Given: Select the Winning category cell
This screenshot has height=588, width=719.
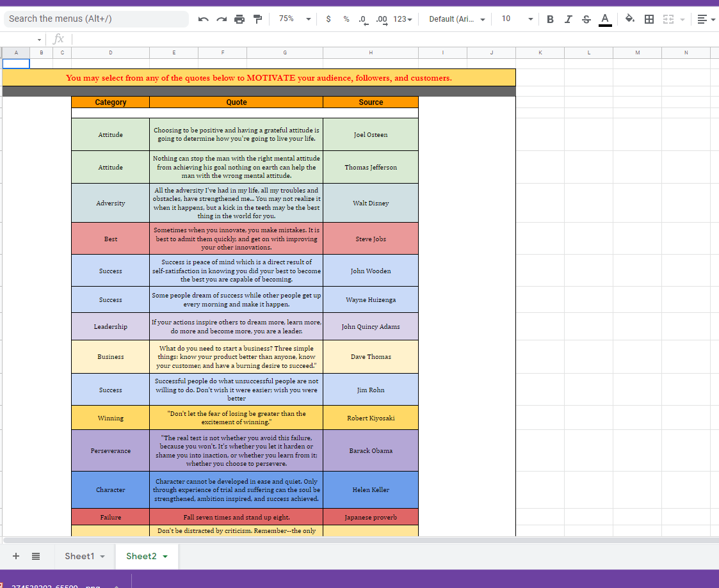Looking at the screenshot, I should pyautogui.click(x=111, y=418).
